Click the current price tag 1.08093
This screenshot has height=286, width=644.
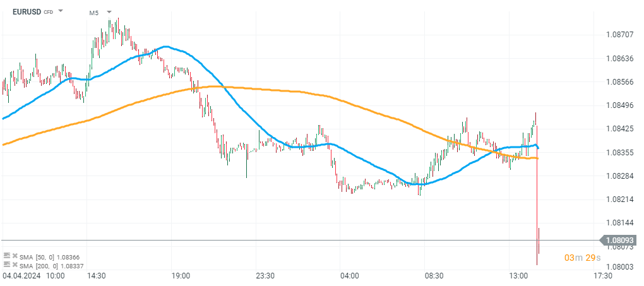619,241
